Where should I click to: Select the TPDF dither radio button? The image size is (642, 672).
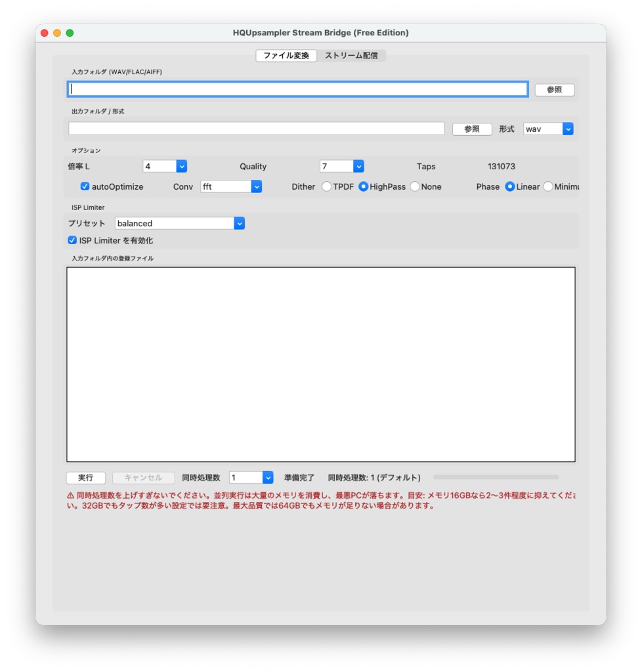pyautogui.click(x=326, y=186)
